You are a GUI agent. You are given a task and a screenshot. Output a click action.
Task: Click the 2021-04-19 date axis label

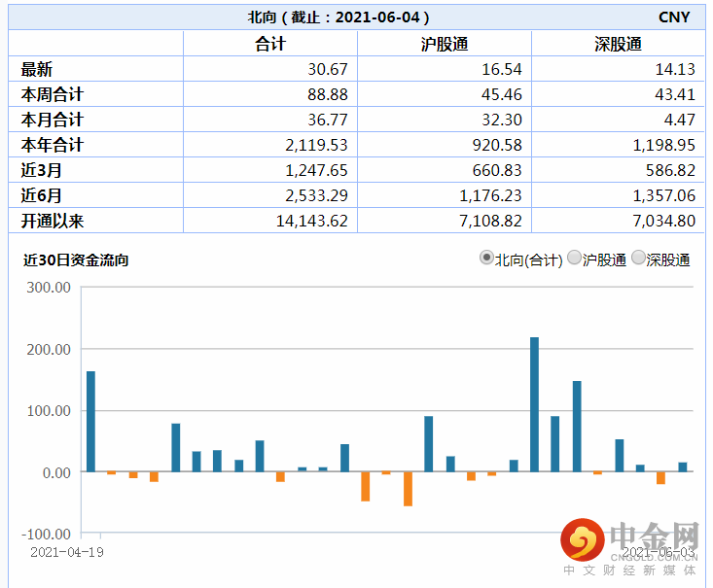coord(67,552)
